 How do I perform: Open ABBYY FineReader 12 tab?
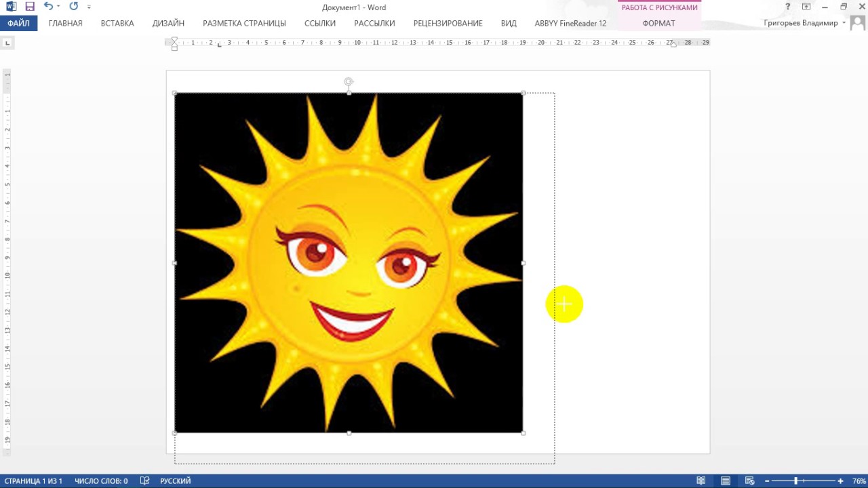(570, 23)
